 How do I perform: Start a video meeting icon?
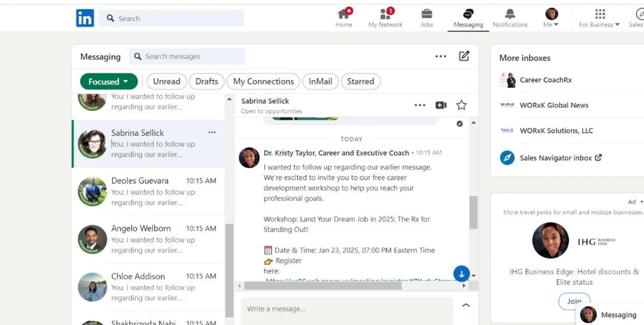tap(441, 105)
